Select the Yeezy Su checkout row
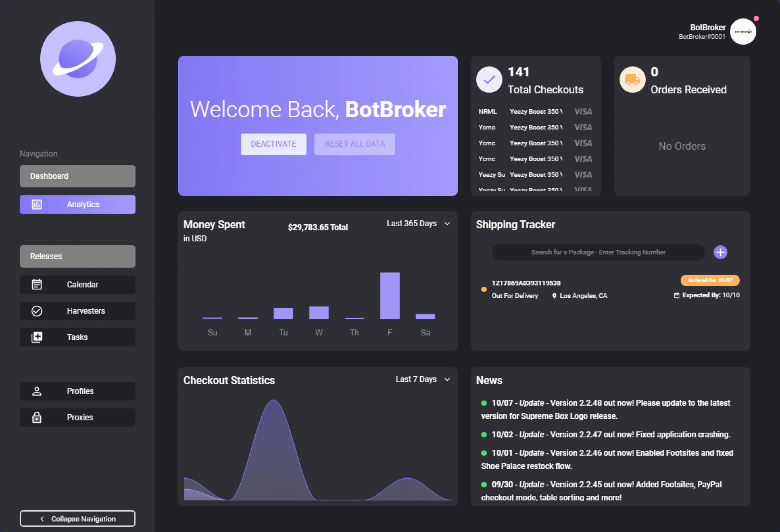The height and width of the screenshot is (532, 780). coord(535,175)
